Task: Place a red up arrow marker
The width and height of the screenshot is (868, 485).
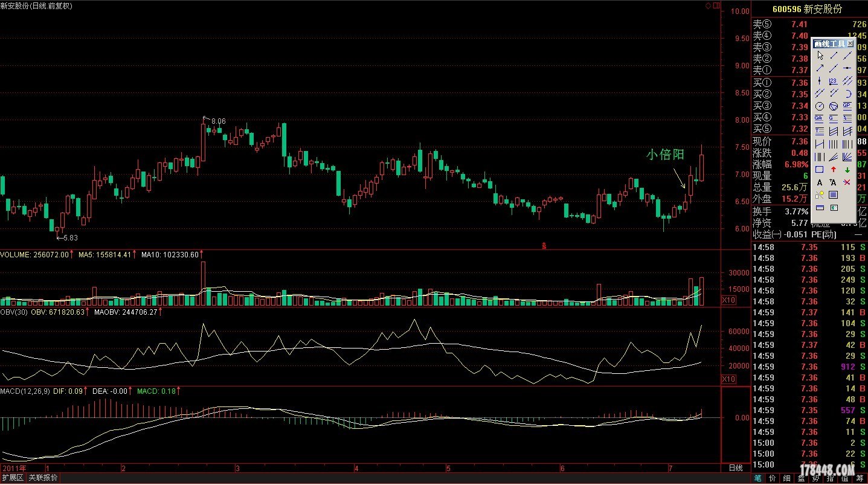Action: coord(834,169)
